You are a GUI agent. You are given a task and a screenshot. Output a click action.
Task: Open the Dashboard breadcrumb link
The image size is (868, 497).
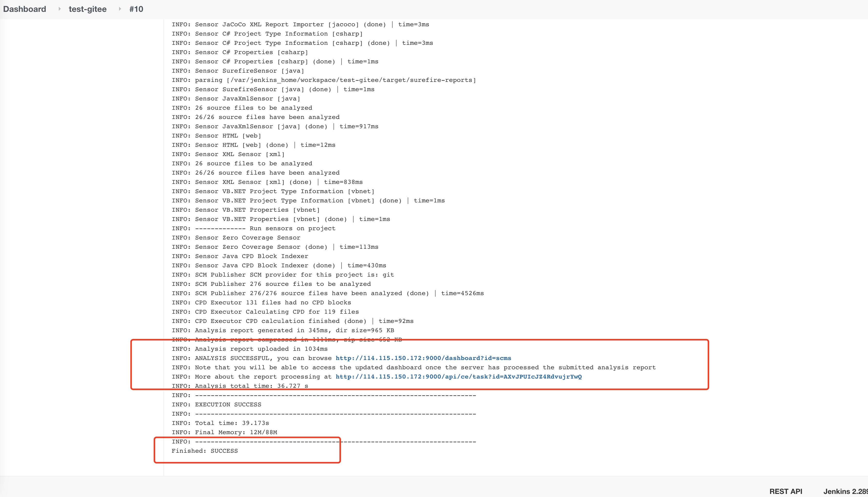click(24, 9)
